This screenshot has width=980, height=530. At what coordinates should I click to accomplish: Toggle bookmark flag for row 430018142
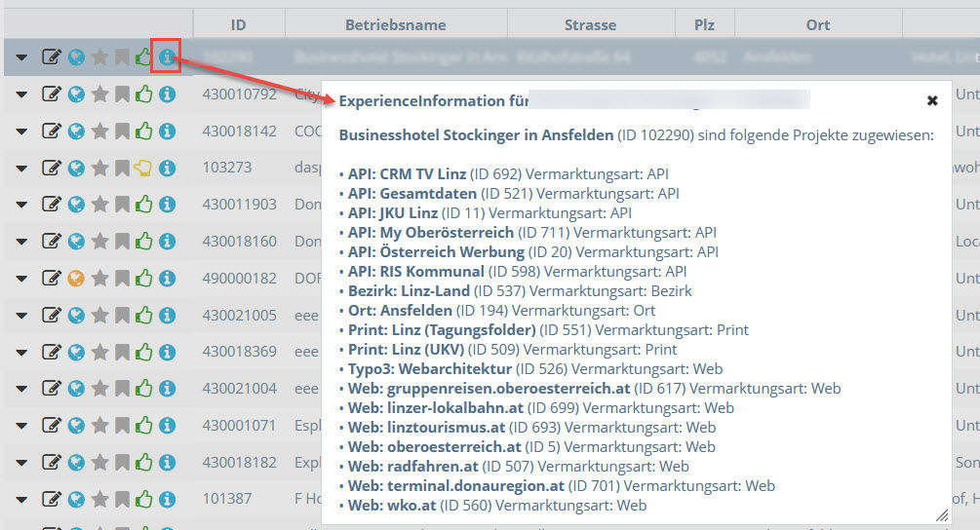123,132
